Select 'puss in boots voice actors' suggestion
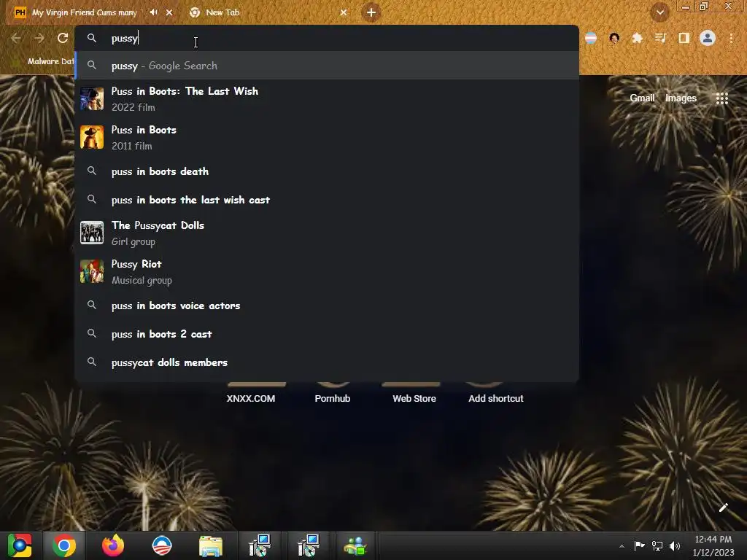 click(327, 306)
